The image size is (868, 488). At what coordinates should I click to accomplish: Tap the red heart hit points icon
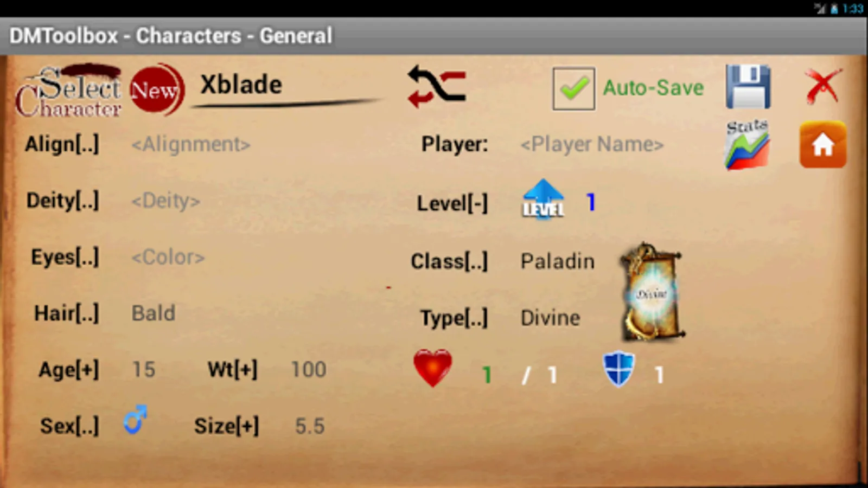432,368
